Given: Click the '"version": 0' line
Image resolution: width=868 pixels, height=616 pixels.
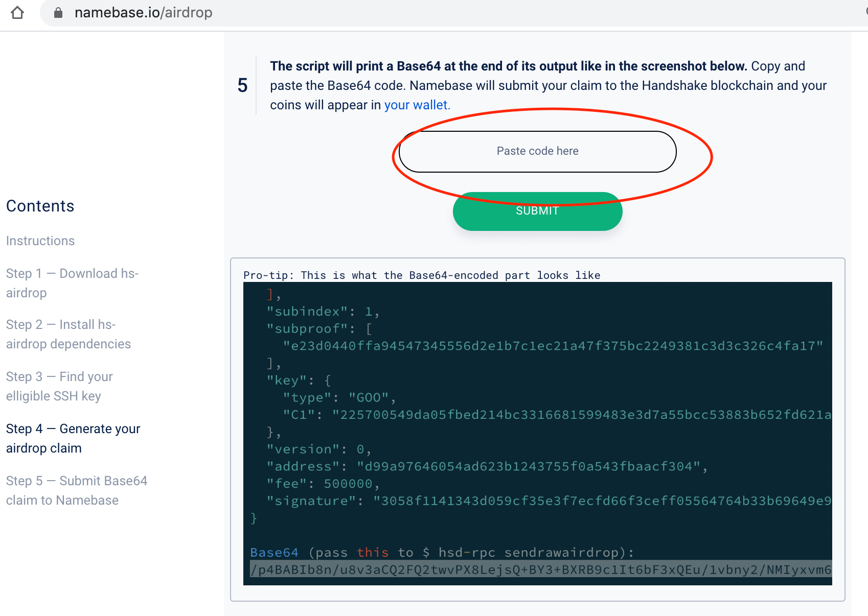Looking at the screenshot, I should 318,449.
